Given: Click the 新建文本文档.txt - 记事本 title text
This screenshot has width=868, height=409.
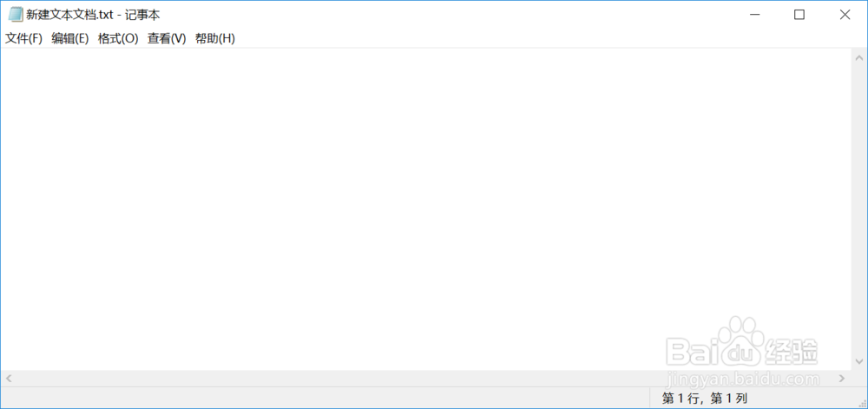Looking at the screenshot, I should 93,15.
